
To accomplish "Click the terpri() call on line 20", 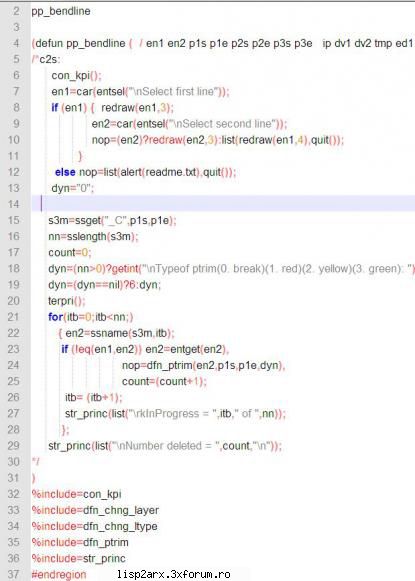I will click(67, 301).
